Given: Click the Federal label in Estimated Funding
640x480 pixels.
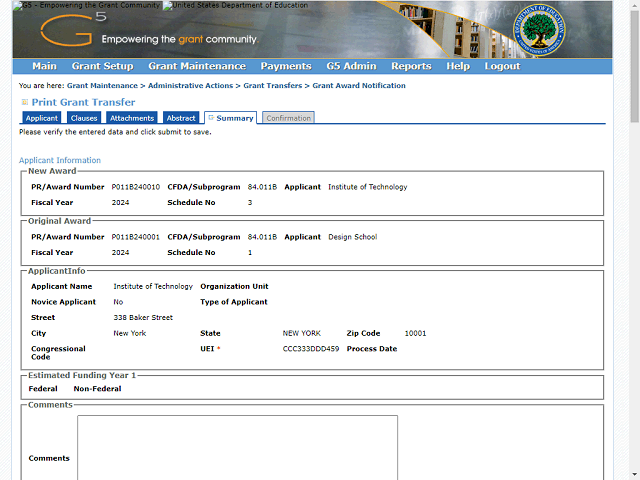Looking at the screenshot, I should (43, 389).
